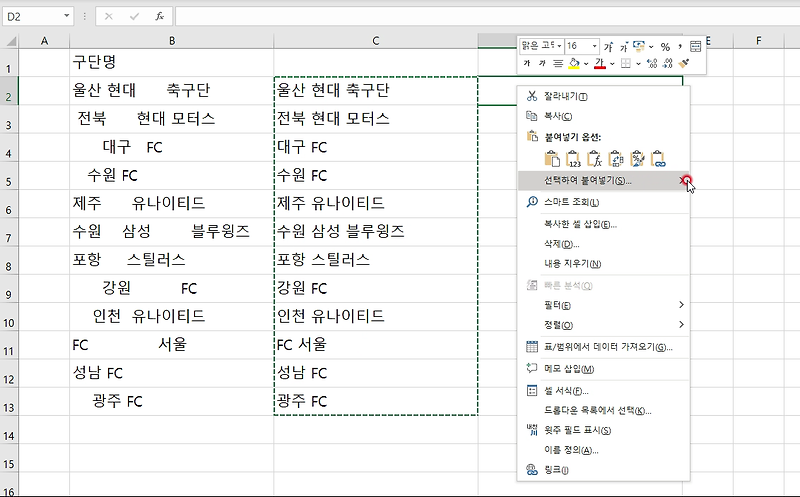Open the accounting number format icon

pyautogui.click(x=639, y=46)
